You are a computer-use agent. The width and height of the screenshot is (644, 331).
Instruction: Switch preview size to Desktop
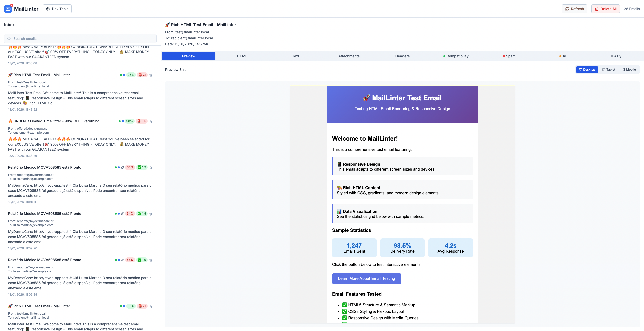point(587,70)
